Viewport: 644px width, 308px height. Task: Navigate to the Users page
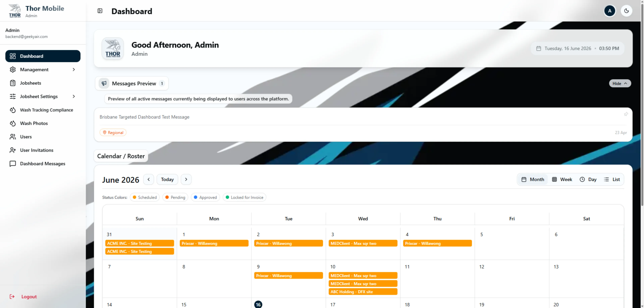pyautogui.click(x=43, y=137)
